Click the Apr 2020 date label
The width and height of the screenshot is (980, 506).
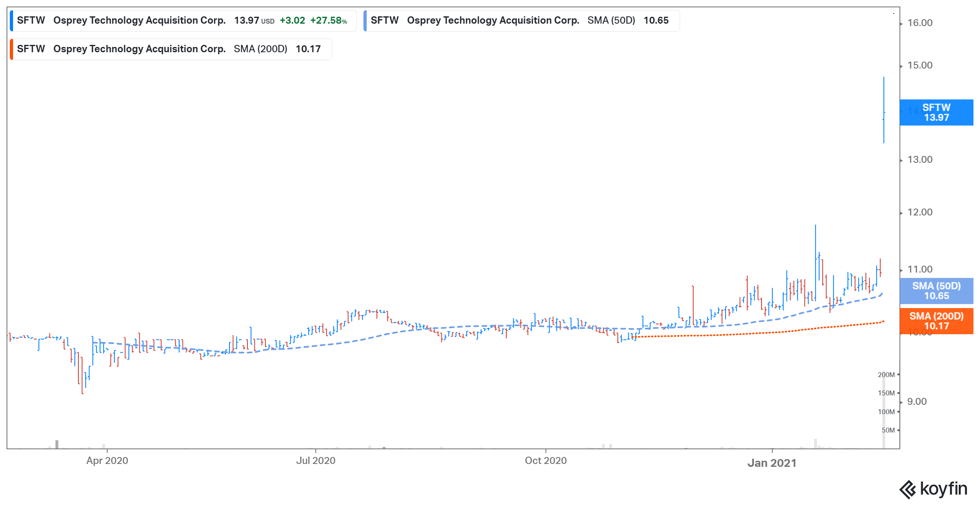coord(107,461)
